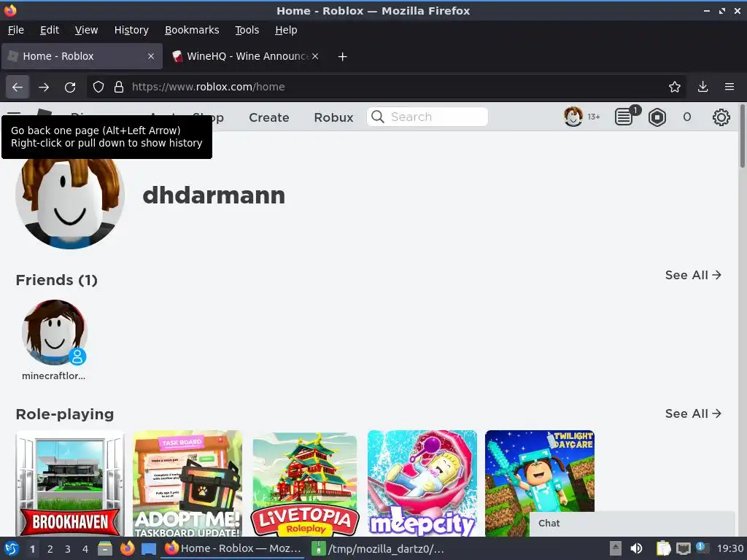Open the Robux navbar link

click(333, 117)
